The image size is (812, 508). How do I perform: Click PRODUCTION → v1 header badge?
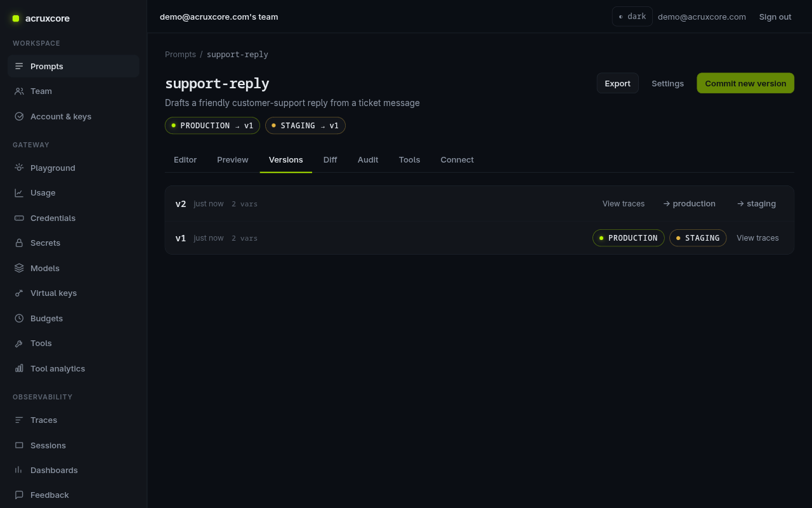213,126
